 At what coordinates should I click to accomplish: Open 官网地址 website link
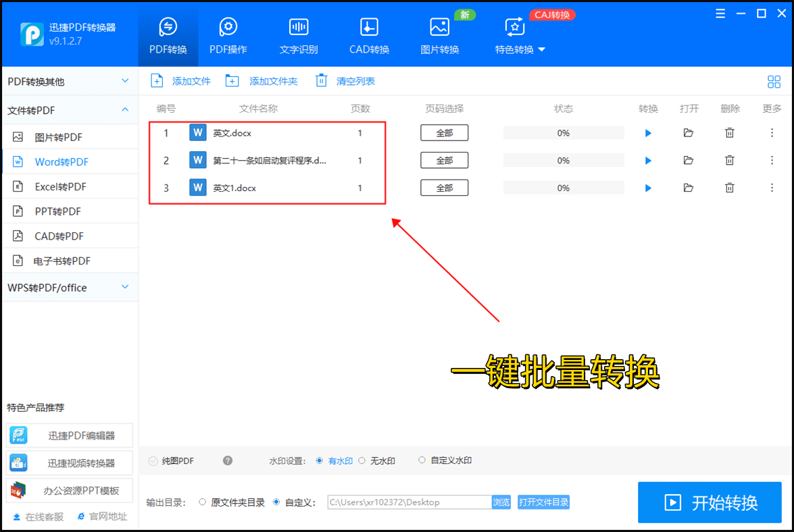103,516
